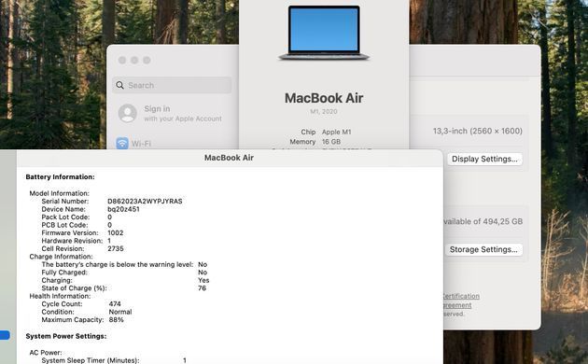
Task: Click the magnifier icon in the Search field
Action: pyautogui.click(x=119, y=85)
